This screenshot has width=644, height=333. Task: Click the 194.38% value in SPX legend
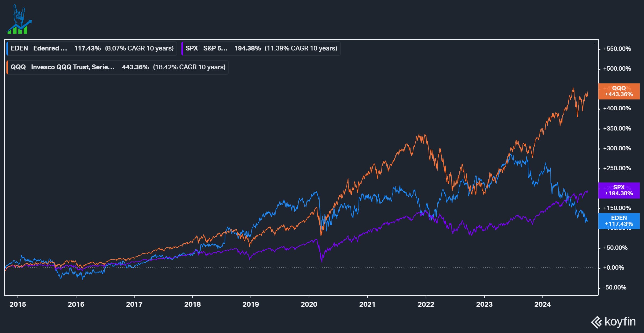247,48
